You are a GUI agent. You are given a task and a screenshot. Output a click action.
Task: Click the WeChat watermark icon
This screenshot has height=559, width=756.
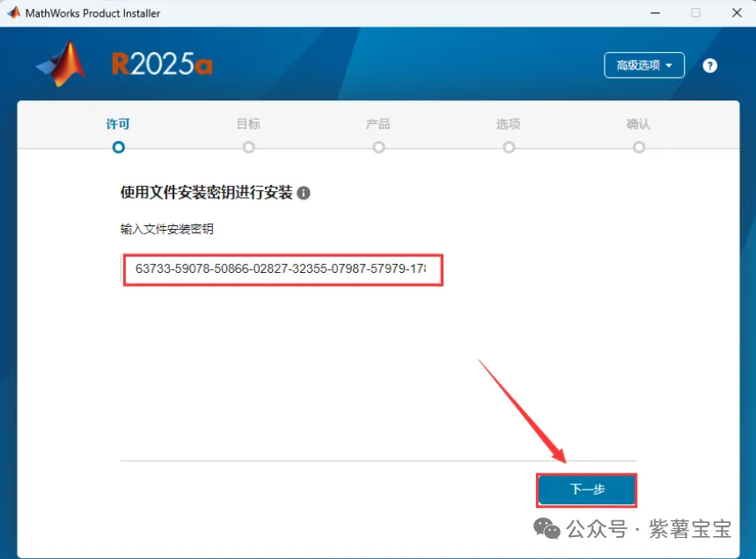549,529
